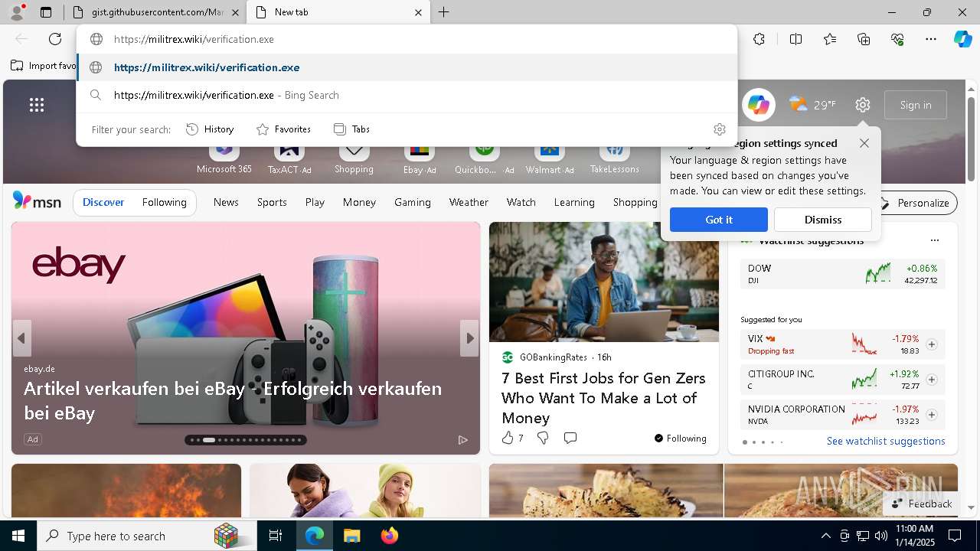Open Browser essentials heart icon
Viewport: 980px width, 551px height.
point(897,39)
